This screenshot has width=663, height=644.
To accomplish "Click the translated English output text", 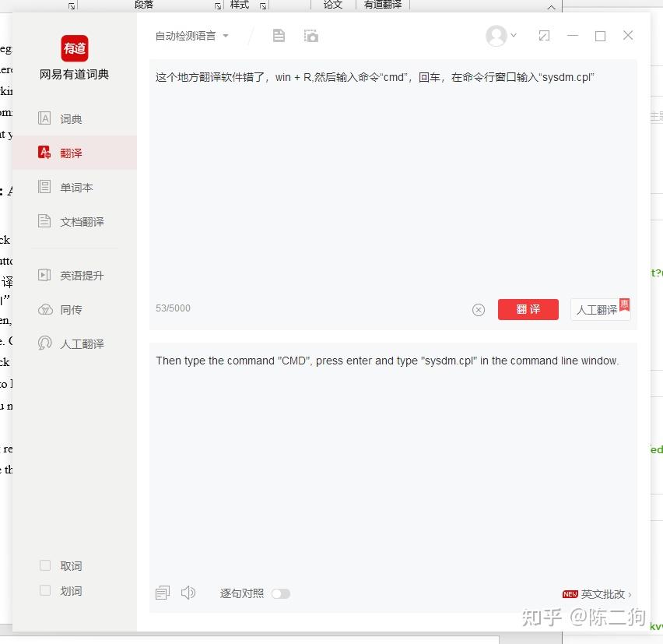I will click(388, 361).
